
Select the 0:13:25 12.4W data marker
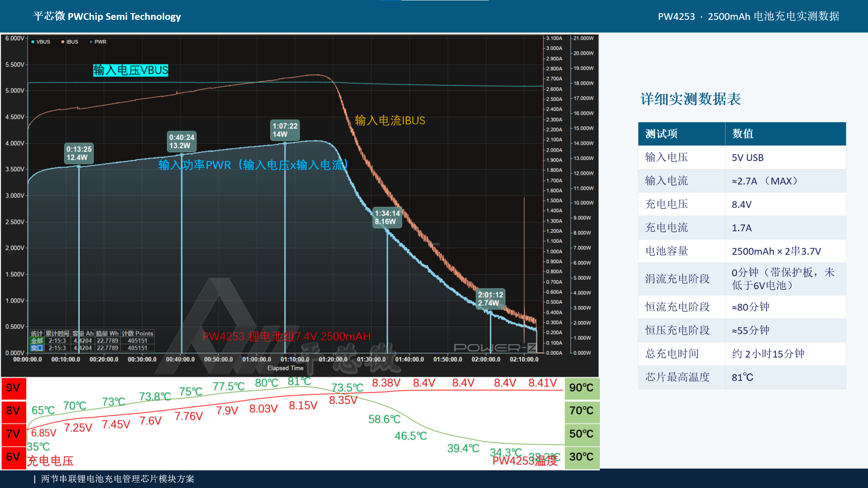(79, 154)
